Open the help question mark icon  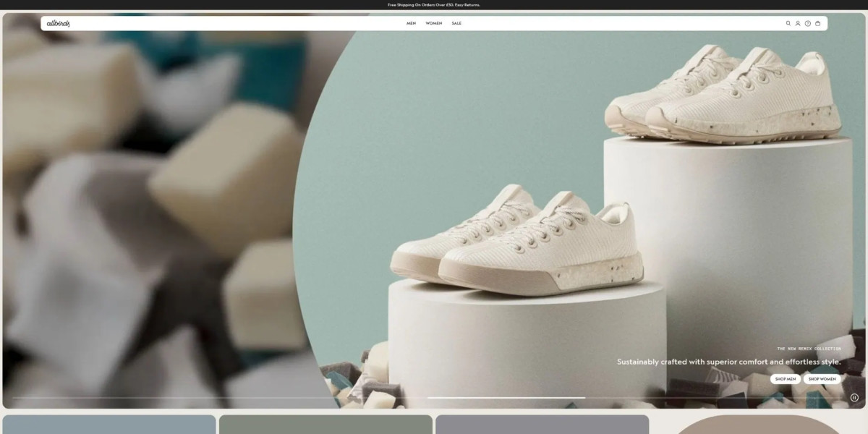[x=808, y=23]
